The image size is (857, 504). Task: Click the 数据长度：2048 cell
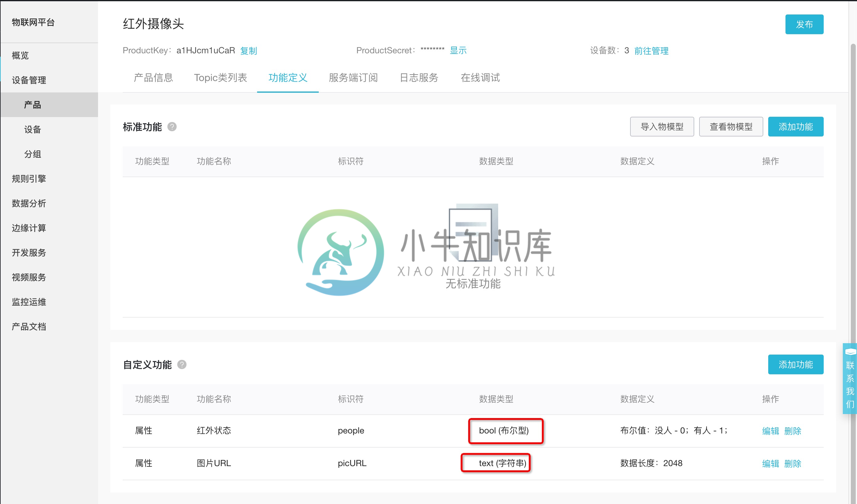[651, 463]
